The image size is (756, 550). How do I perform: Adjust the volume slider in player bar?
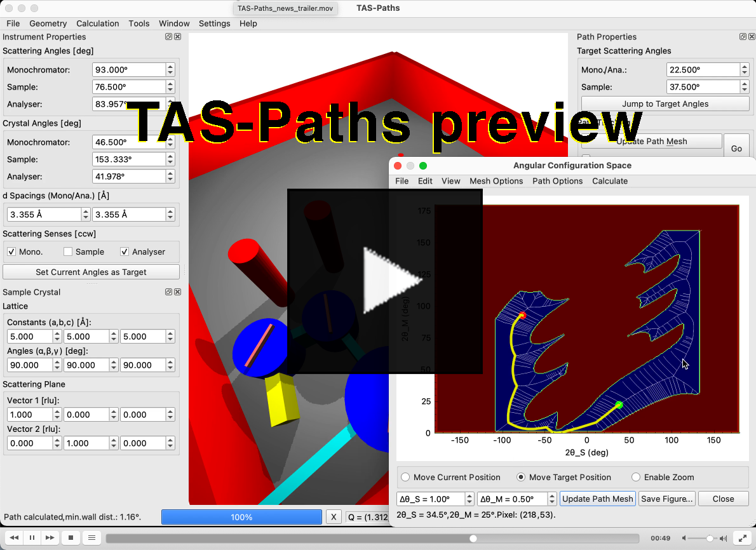(709, 538)
